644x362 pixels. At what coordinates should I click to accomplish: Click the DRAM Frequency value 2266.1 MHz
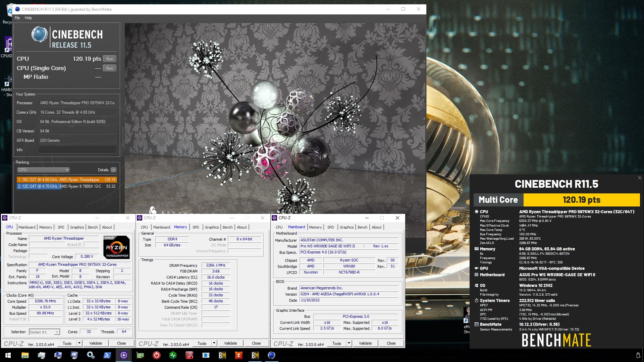216,265
